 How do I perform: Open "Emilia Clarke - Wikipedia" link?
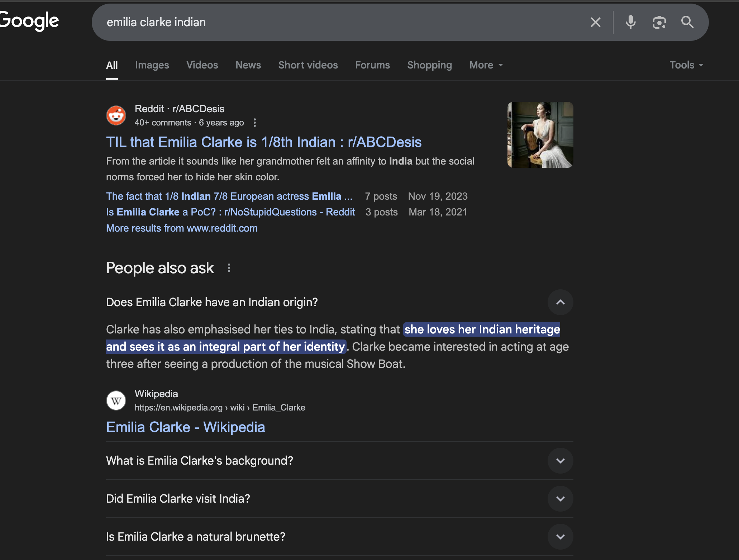click(186, 427)
